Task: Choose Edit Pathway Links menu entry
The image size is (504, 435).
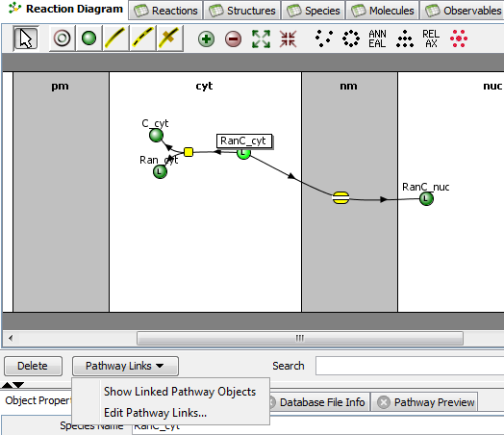Action: (155, 413)
